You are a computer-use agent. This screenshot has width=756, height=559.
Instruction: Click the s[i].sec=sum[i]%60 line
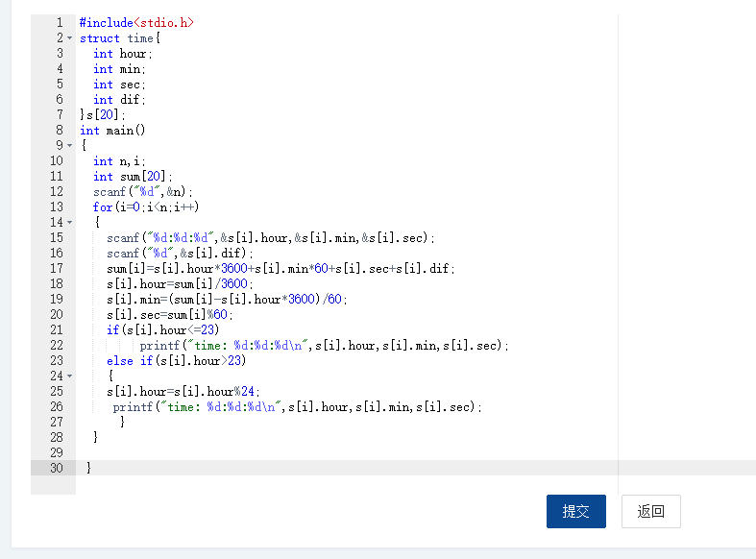pyautogui.click(x=170, y=315)
